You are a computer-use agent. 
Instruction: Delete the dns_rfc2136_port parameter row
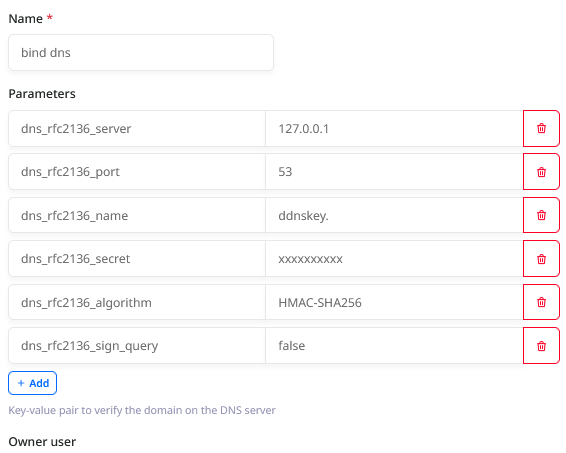click(x=541, y=172)
